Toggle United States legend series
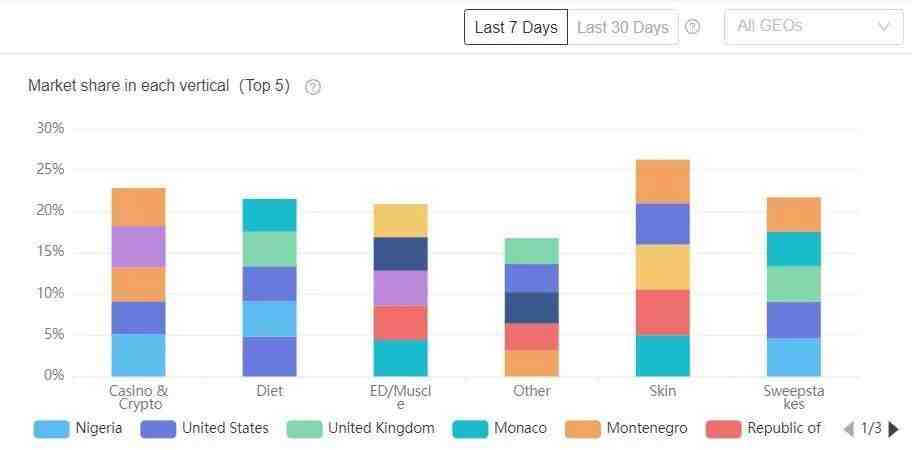The width and height of the screenshot is (912, 450). coord(205,429)
